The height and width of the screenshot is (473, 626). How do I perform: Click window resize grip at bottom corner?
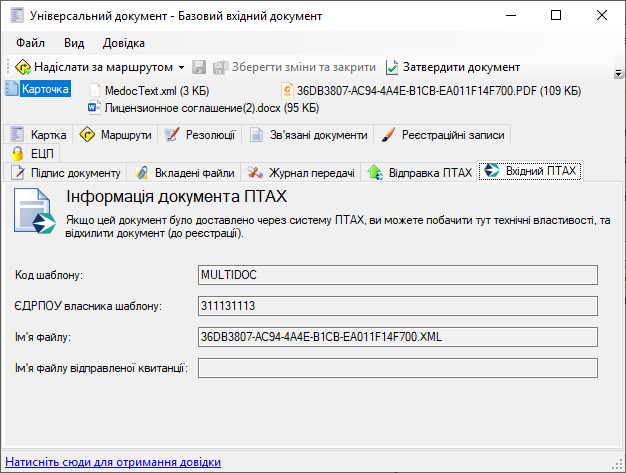pos(617,464)
